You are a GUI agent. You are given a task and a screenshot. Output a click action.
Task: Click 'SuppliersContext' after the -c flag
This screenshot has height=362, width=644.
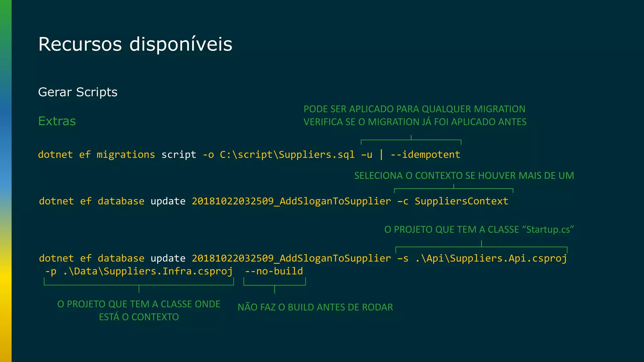[461, 201]
